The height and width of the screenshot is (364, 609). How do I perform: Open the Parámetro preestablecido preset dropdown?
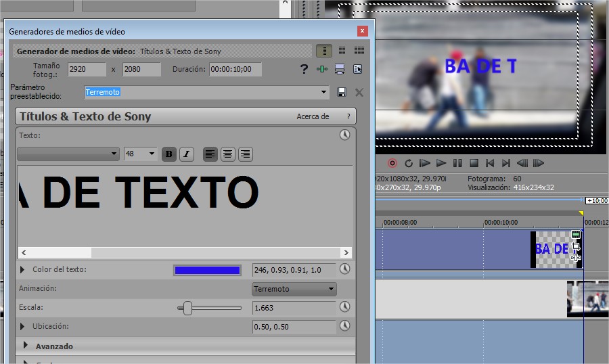323,92
